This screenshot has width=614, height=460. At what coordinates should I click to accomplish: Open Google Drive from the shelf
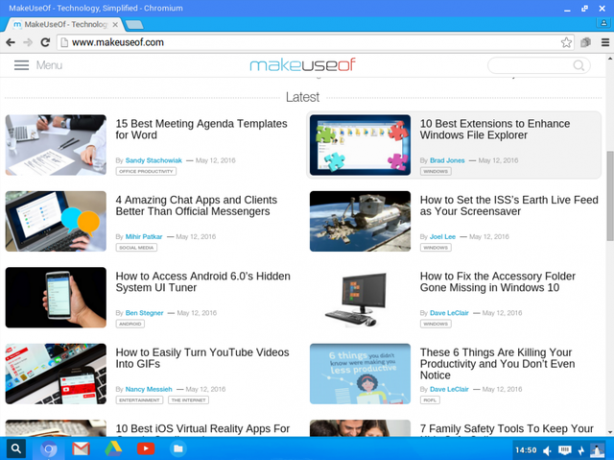(x=113, y=449)
